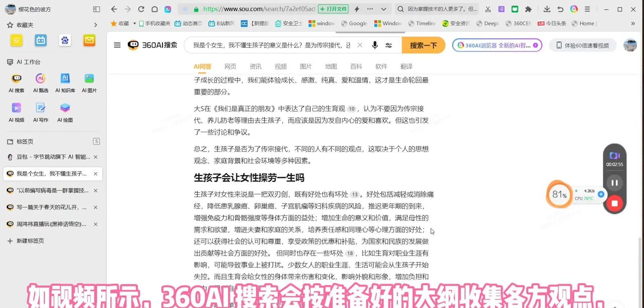The image size is (644, 308).
Task: Pause the screen recording
Action: pyautogui.click(x=614, y=183)
